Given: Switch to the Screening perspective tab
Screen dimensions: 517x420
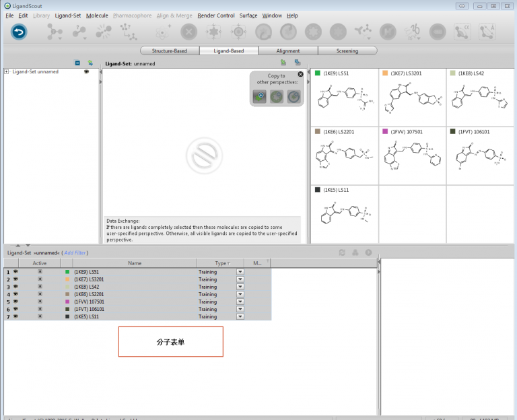Looking at the screenshot, I should tap(347, 50).
